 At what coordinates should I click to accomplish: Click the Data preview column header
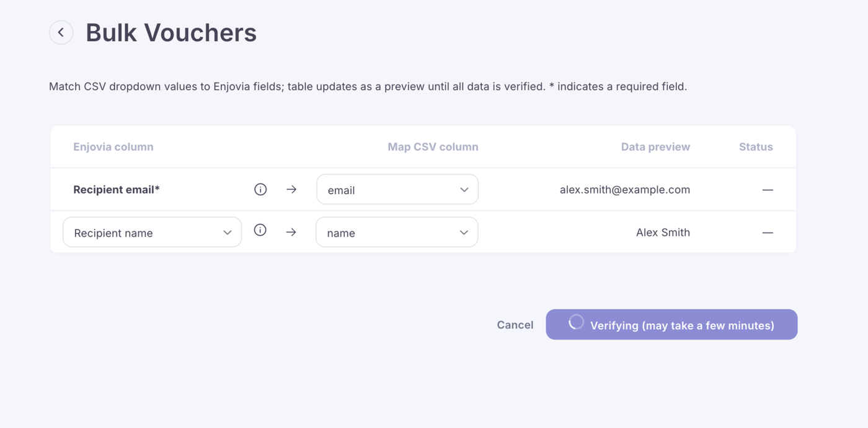(x=655, y=147)
